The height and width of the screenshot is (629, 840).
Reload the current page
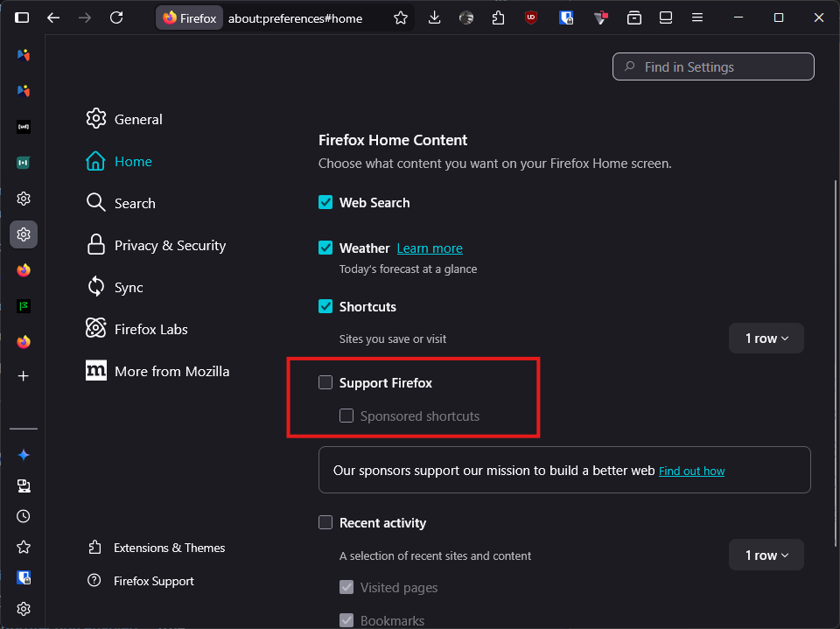point(116,17)
